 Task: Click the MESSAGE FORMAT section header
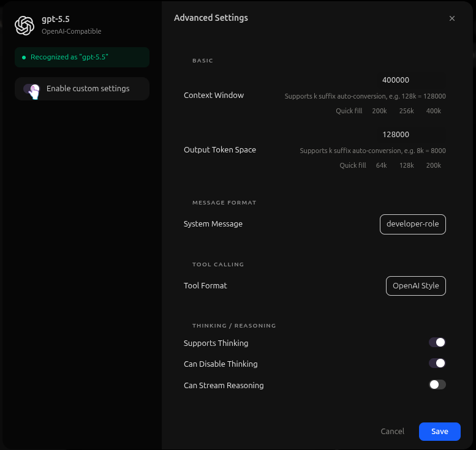point(224,203)
